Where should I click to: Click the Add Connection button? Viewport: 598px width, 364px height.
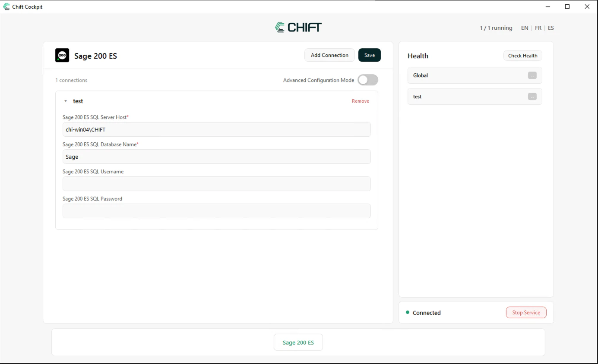tap(329, 55)
